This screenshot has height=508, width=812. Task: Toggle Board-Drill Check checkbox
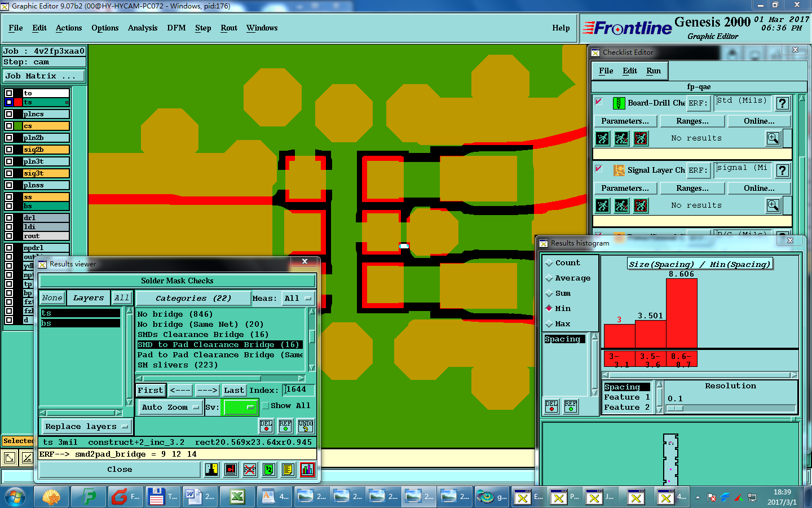click(x=599, y=102)
